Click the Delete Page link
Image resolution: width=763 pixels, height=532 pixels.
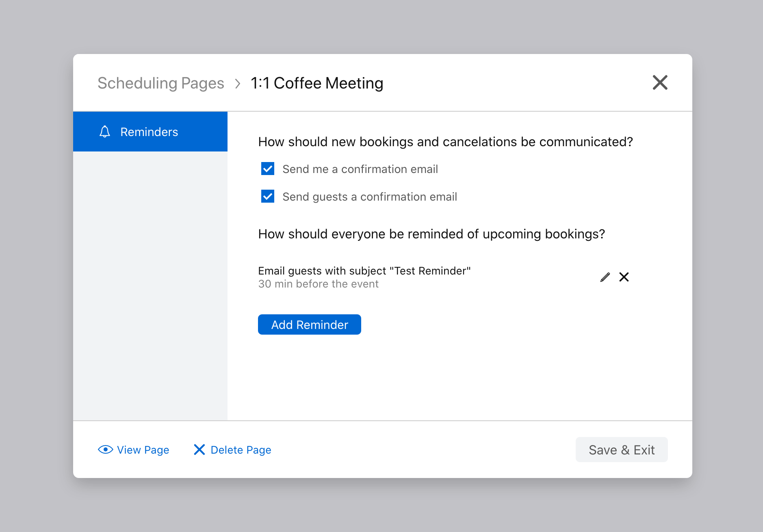pyautogui.click(x=241, y=450)
